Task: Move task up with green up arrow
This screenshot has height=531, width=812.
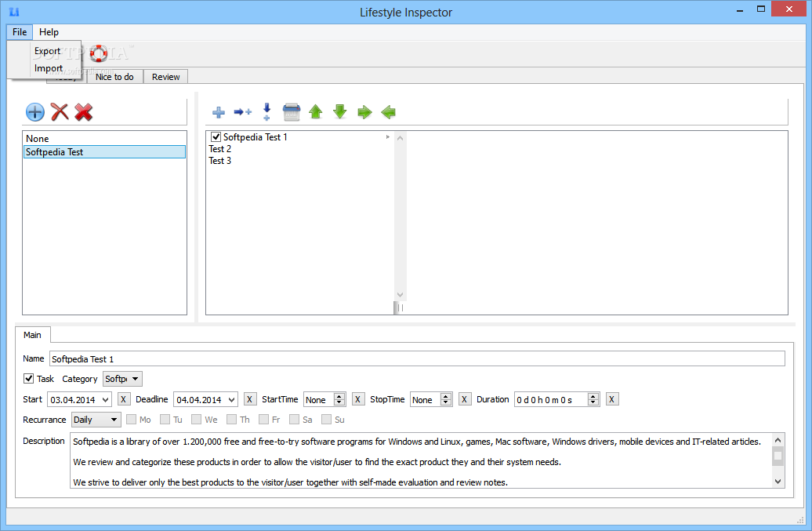Action: click(315, 111)
